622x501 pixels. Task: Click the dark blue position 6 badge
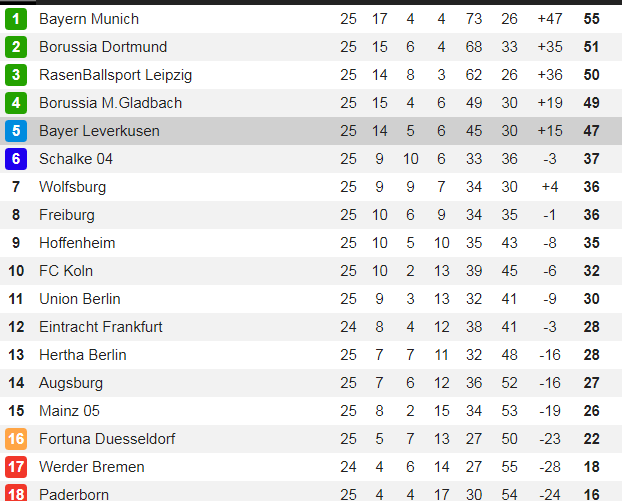[x=16, y=159]
